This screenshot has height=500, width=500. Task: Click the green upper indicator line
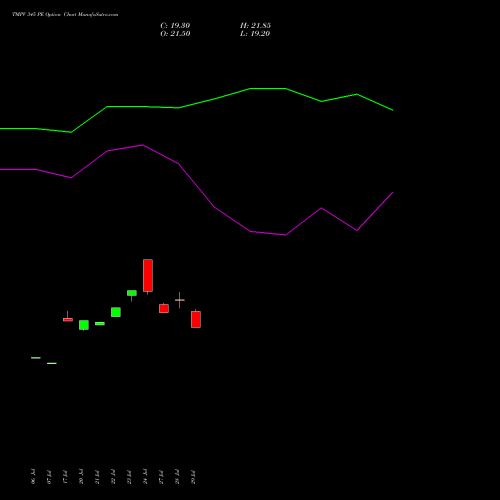click(197, 103)
